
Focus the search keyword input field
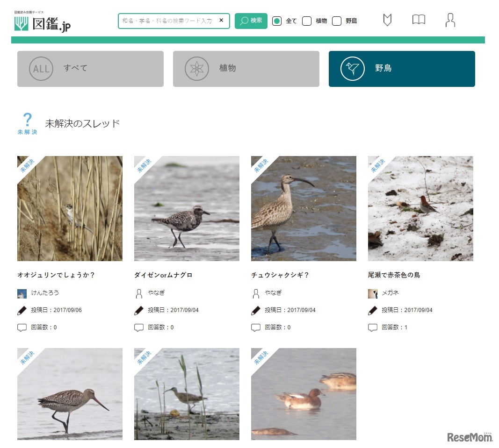[167, 21]
